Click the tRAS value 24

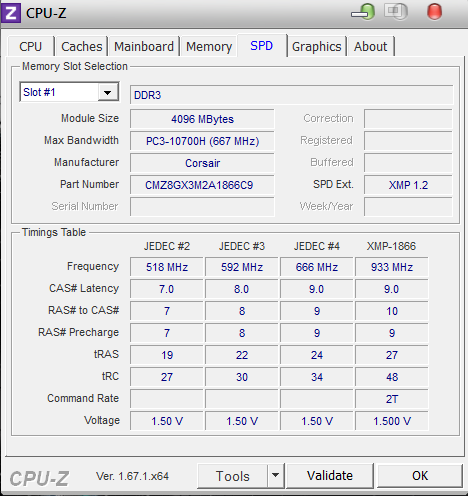pyautogui.click(x=317, y=355)
